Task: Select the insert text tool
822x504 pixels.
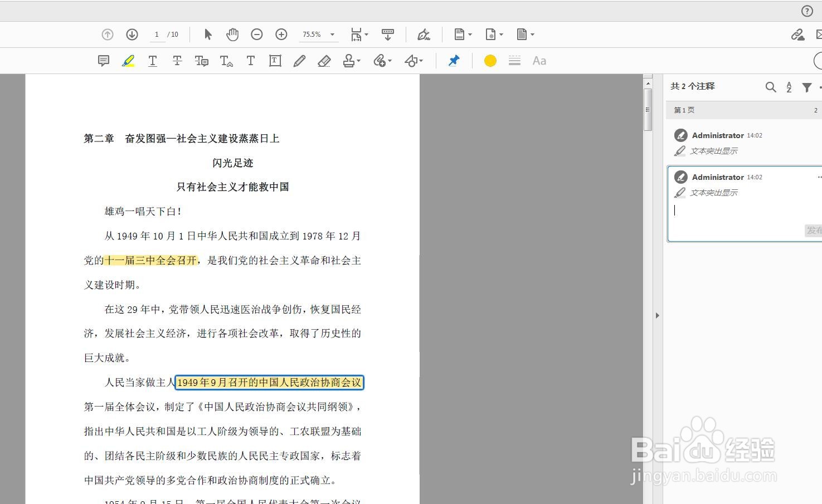Action: click(x=226, y=61)
